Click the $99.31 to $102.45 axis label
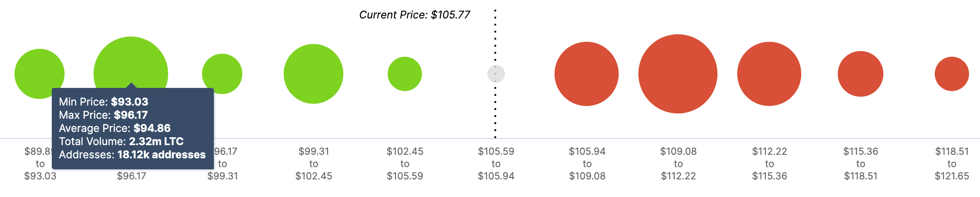 [x=313, y=164]
